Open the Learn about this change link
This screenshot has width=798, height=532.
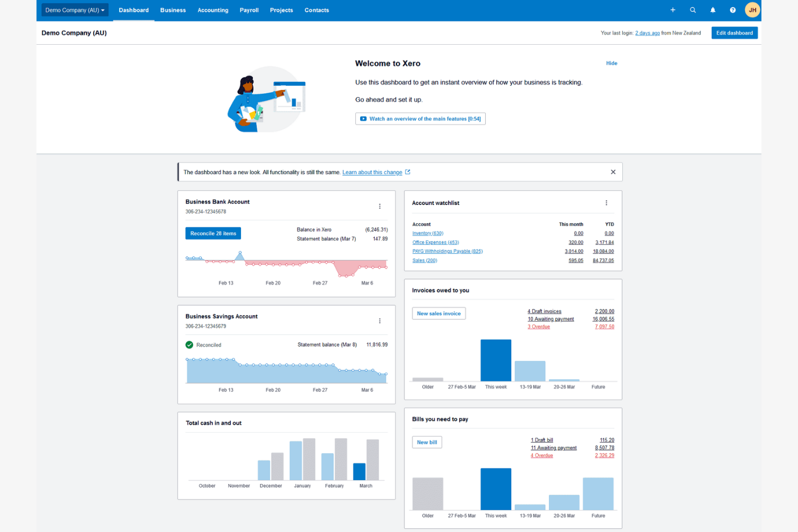pyautogui.click(x=372, y=172)
